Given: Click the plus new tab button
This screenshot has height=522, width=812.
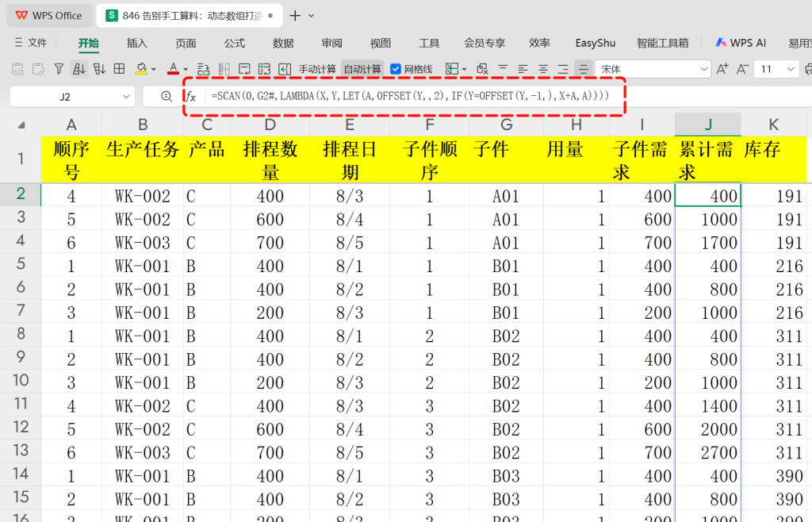Looking at the screenshot, I should (295, 16).
